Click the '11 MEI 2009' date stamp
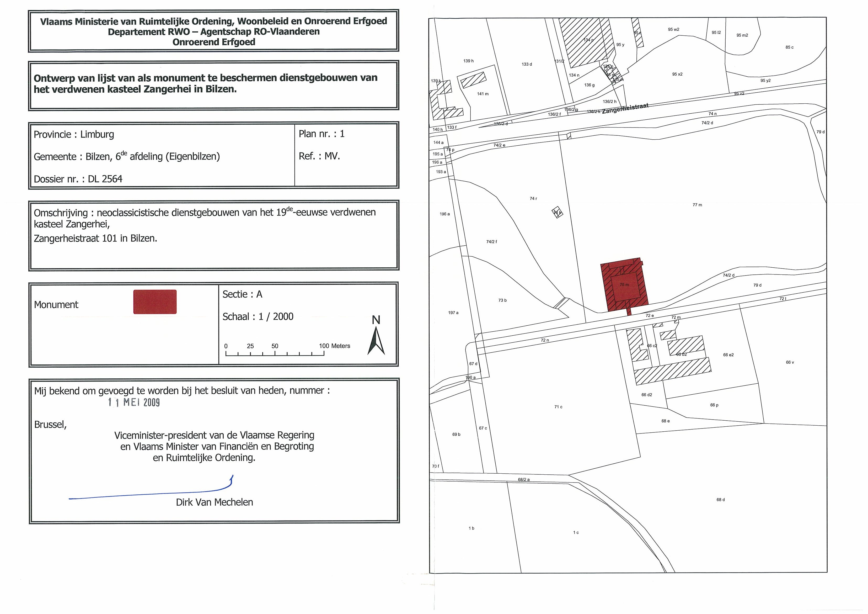 pos(134,402)
